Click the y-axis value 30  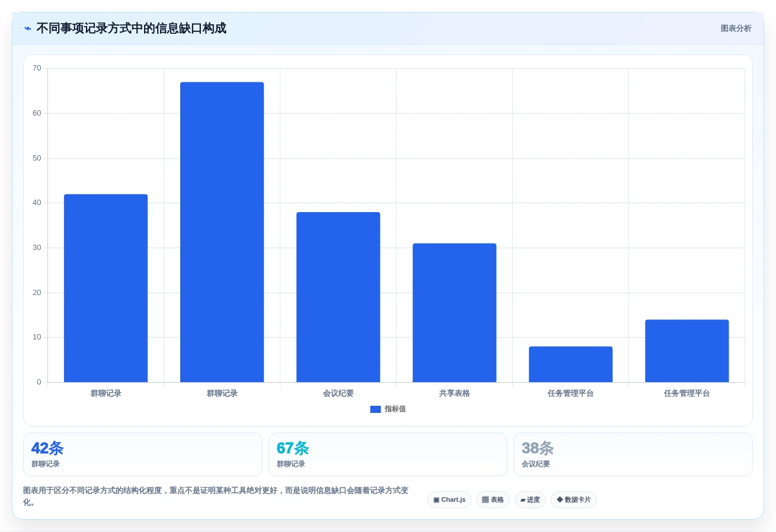coord(37,248)
